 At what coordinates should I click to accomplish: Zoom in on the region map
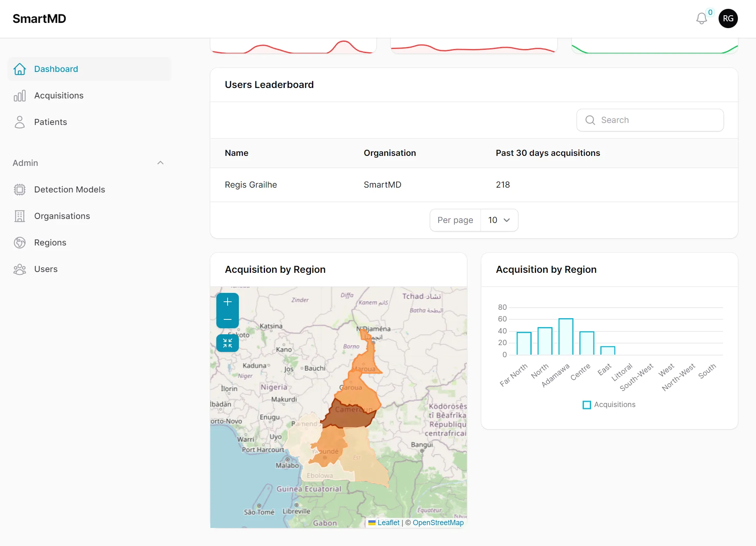(x=228, y=302)
